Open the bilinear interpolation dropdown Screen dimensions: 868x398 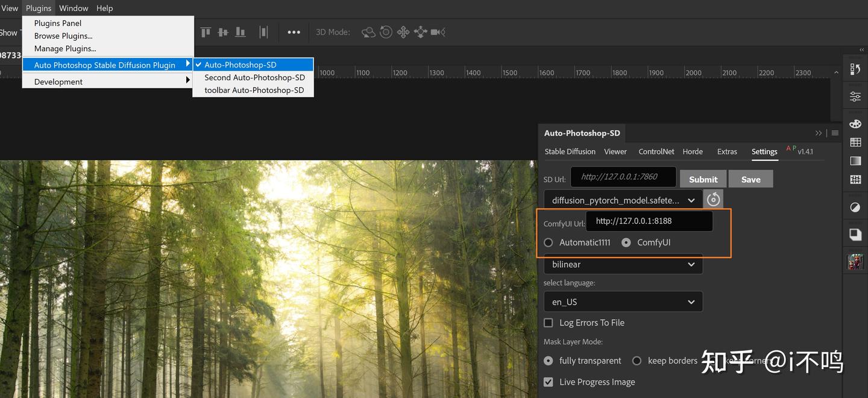click(623, 264)
